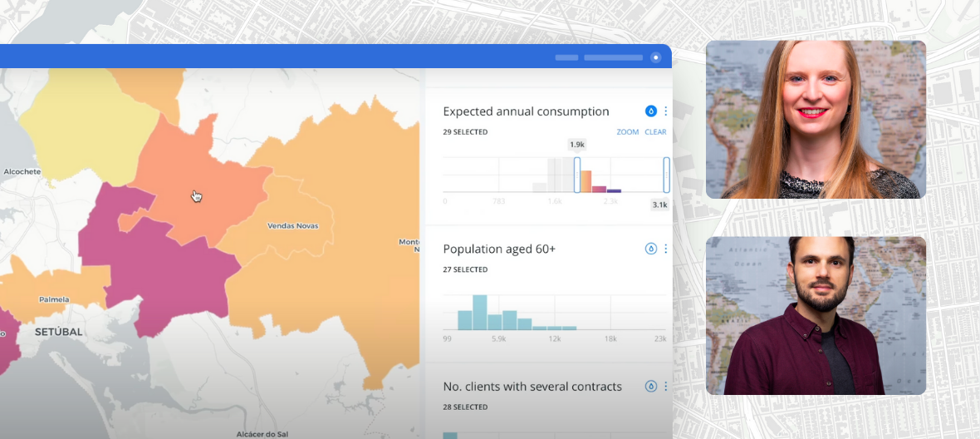Click the 'Expected annual consumption' widget title
Image resolution: width=980 pixels, height=439 pixels.
click(x=527, y=111)
